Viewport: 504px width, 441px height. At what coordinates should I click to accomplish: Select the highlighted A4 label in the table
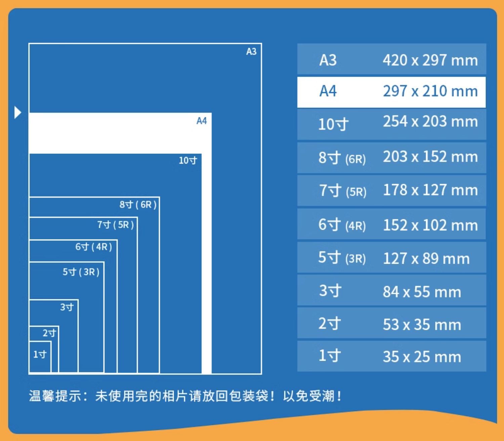[x=328, y=91]
